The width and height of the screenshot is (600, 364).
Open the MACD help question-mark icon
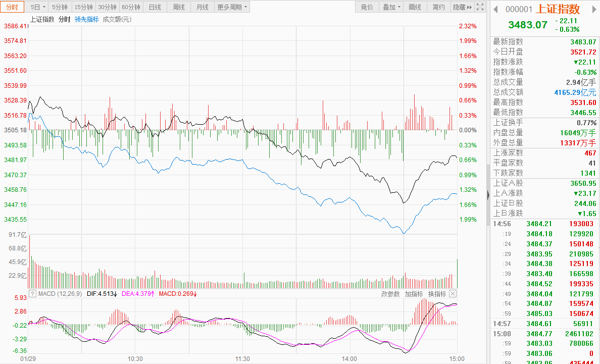click(32, 294)
